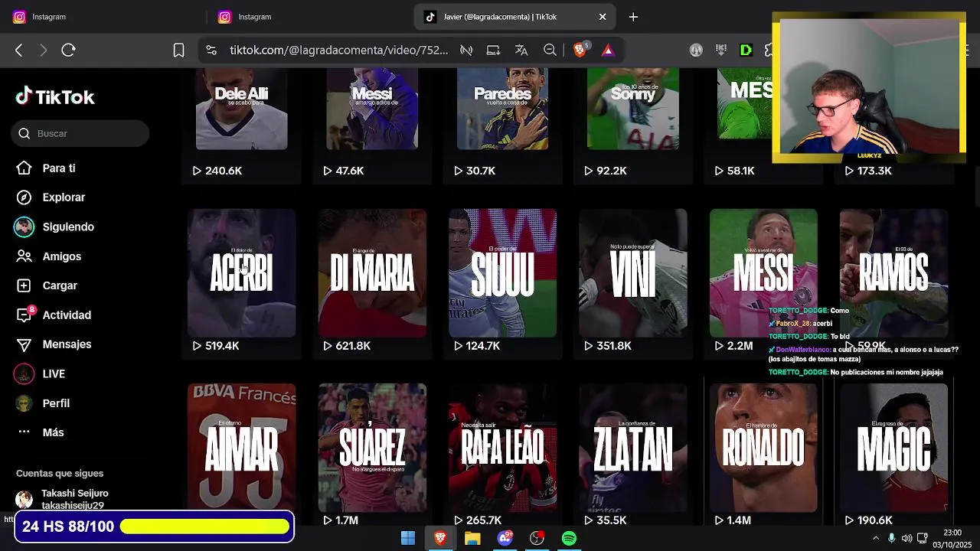Click the compass icon next to Explorar
Image resolution: width=980 pixels, height=551 pixels.
coord(24,197)
